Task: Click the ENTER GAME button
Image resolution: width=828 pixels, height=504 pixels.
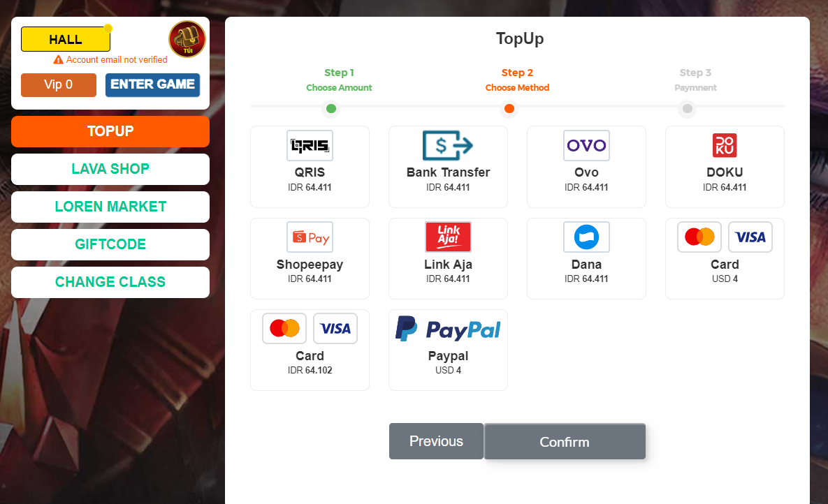Action: click(152, 85)
